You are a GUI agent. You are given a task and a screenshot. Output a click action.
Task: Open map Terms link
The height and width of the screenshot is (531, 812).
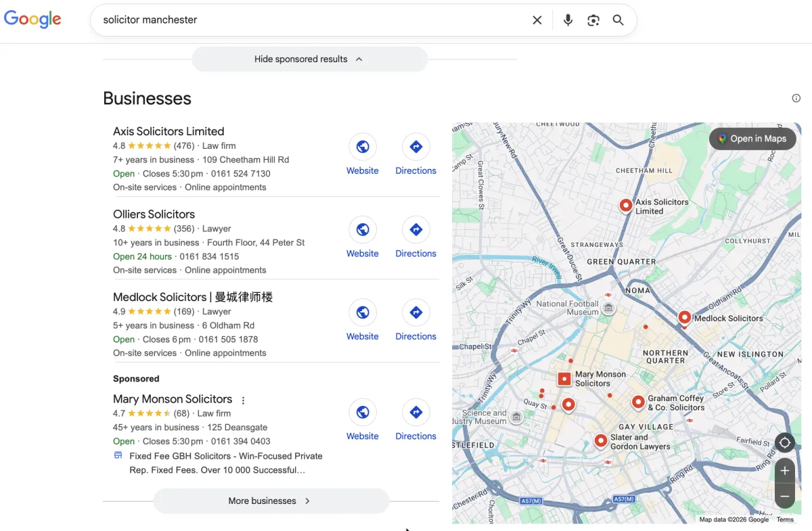pos(785,520)
